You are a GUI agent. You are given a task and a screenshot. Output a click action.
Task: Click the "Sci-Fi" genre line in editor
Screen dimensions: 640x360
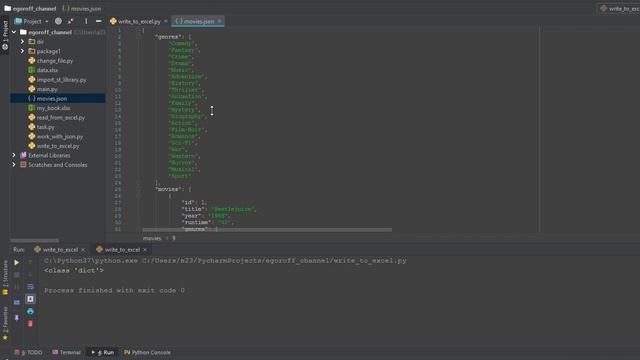coord(183,143)
